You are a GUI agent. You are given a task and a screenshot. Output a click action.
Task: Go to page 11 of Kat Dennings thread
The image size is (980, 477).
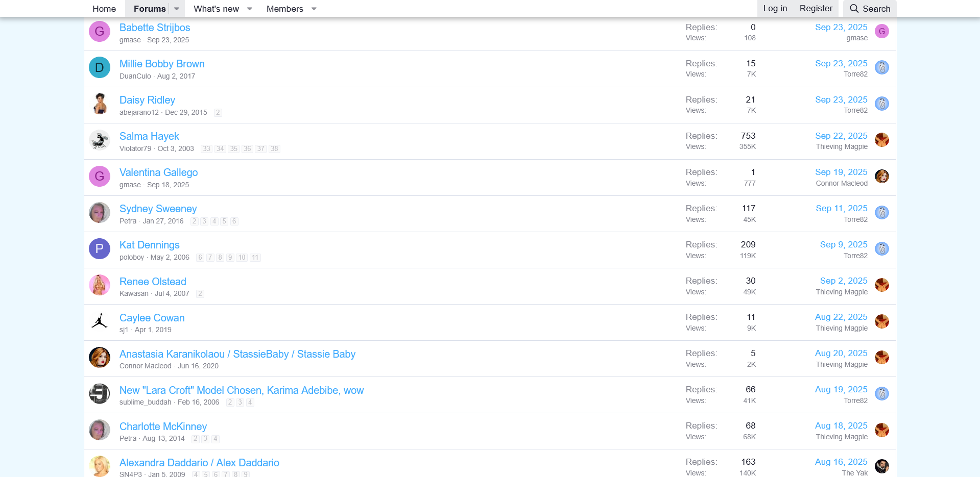pyautogui.click(x=255, y=258)
